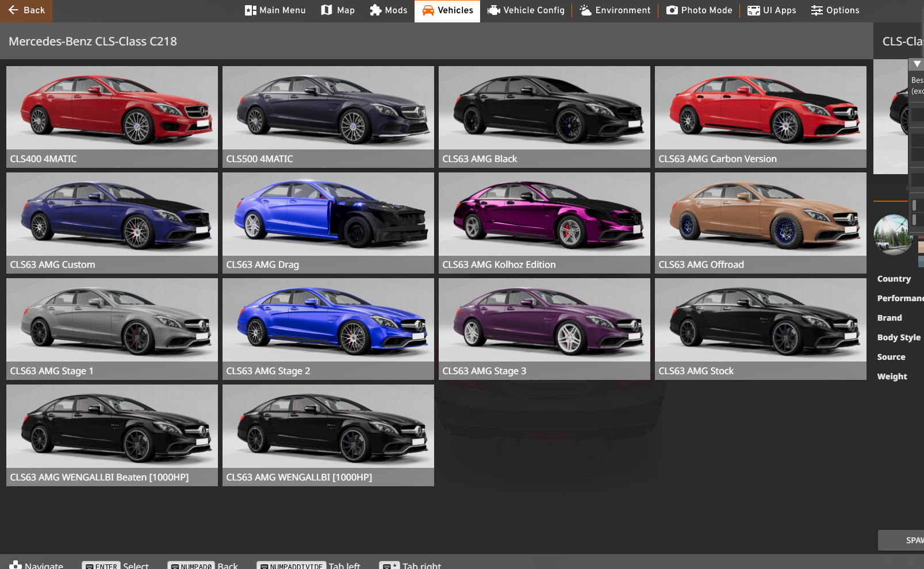
Task: Click the camera Photo Mode icon
Action: (672, 10)
